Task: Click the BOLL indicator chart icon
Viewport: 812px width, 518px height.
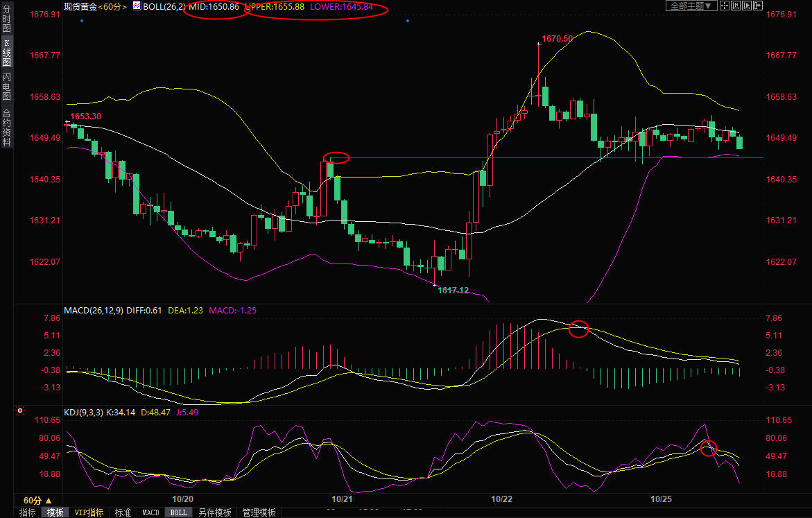Action: (x=137, y=6)
